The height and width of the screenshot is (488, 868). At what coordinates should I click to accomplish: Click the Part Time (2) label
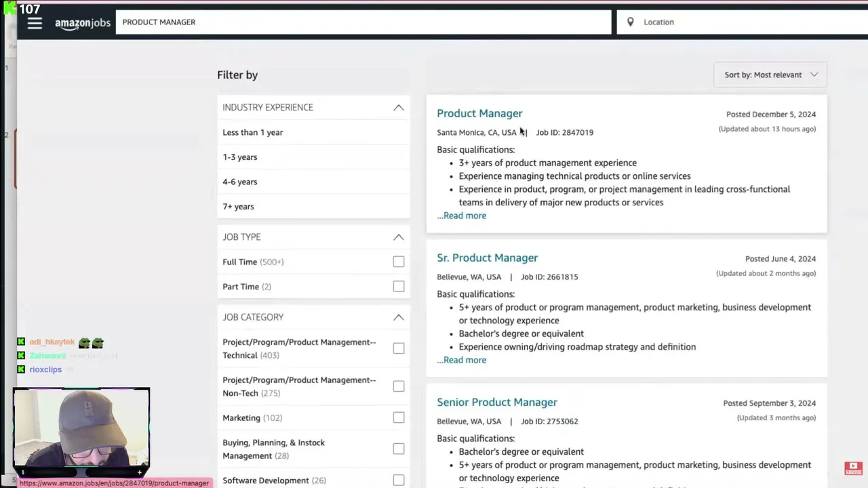[x=247, y=287]
